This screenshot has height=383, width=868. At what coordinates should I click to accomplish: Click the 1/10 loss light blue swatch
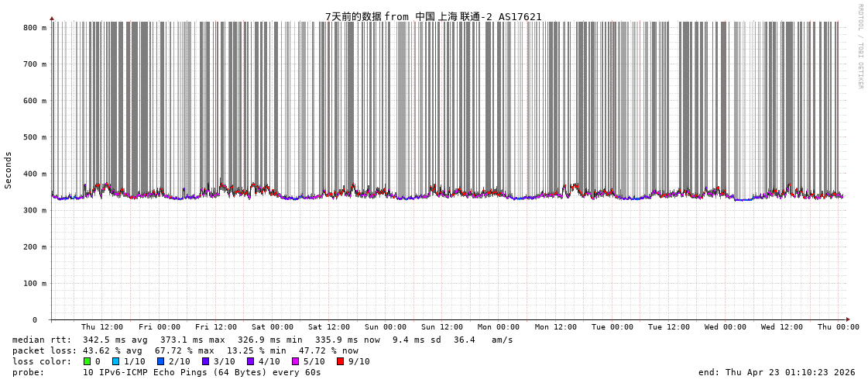coord(116,361)
